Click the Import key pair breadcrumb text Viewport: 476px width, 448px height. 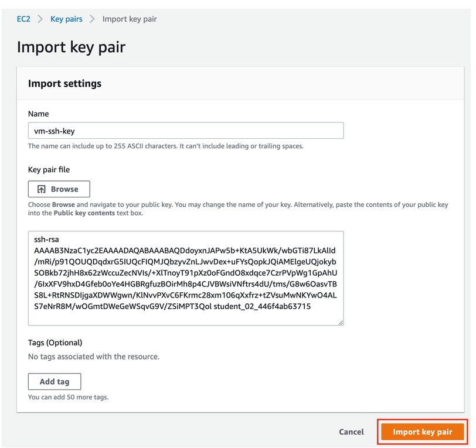point(130,19)
